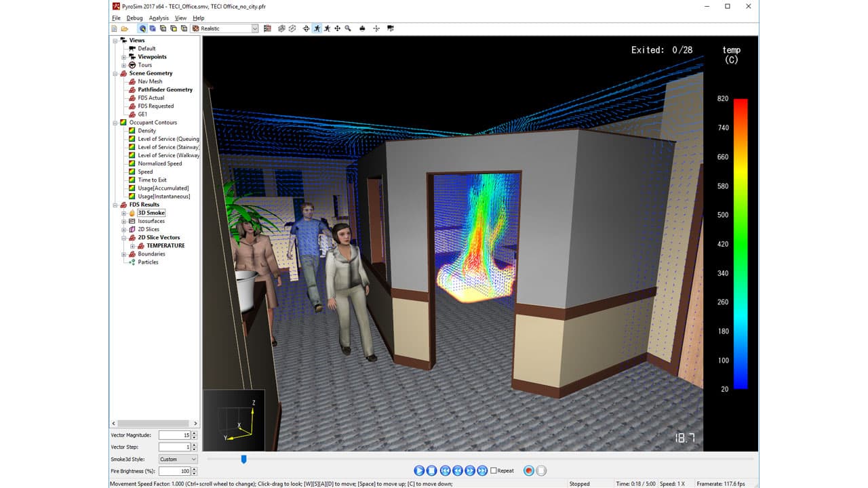Click the record animation button
This screenshot has height=488, width=868.
(x=529, y=470)
